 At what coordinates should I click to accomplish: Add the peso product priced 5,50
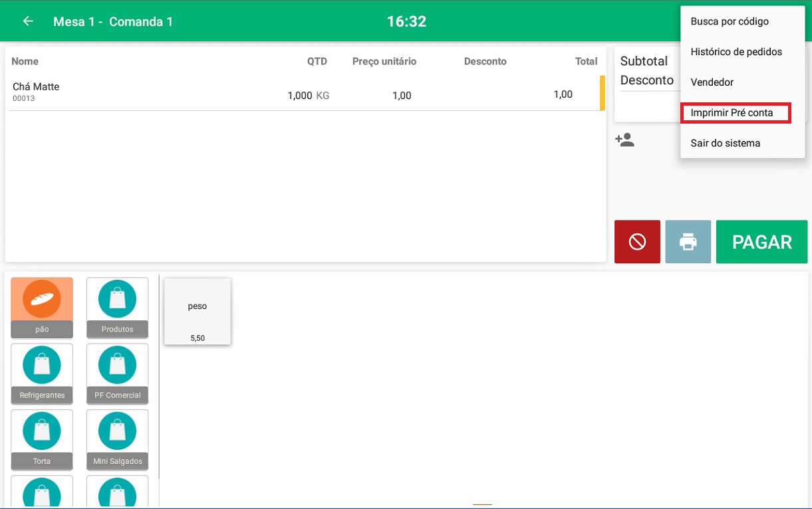tap(198, 312)
